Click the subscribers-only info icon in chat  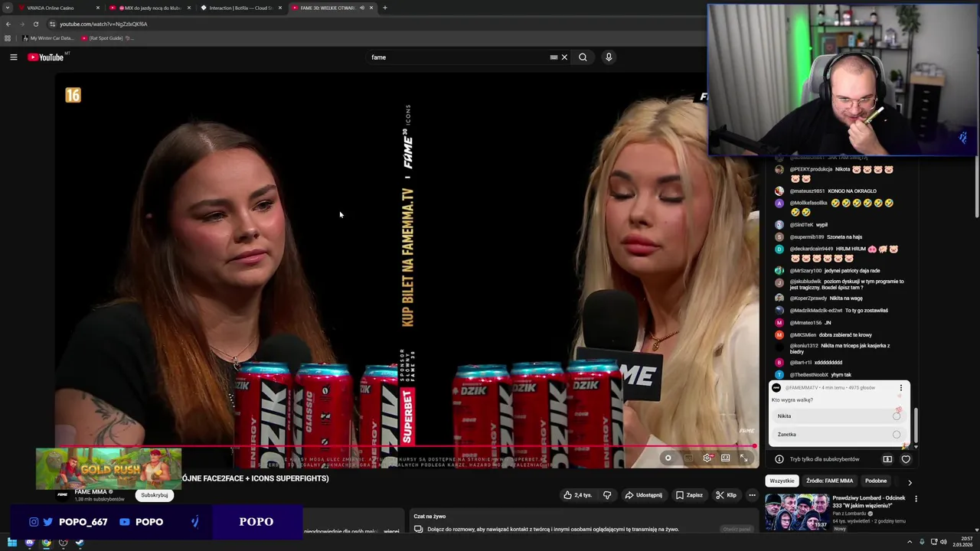click(x=779, y=459)
